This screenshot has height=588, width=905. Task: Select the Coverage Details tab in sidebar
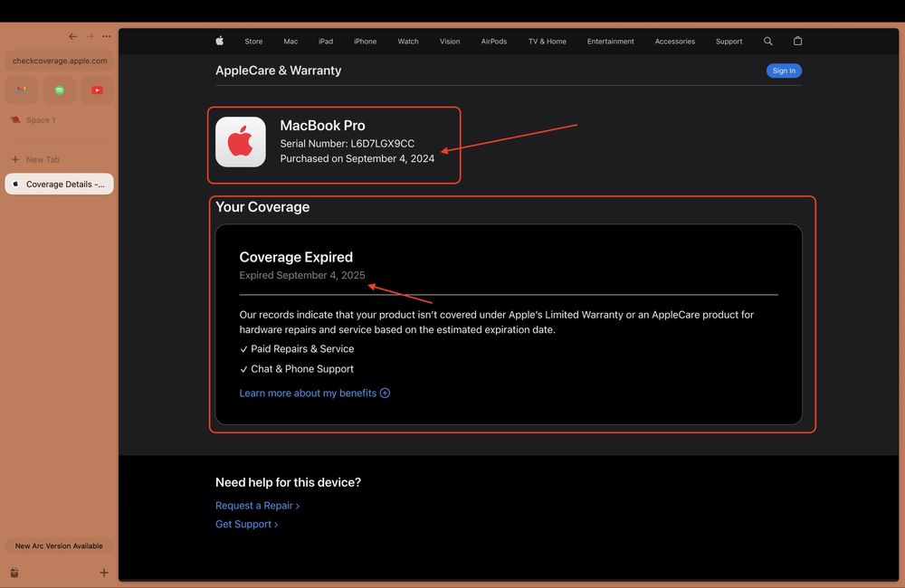pos(59,184)
